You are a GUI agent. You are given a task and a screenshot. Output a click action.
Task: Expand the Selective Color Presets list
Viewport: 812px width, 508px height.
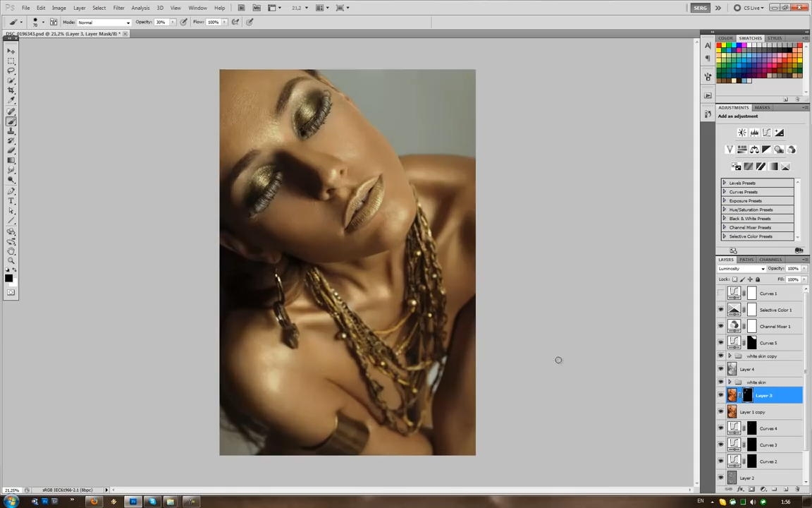(725, 236)
